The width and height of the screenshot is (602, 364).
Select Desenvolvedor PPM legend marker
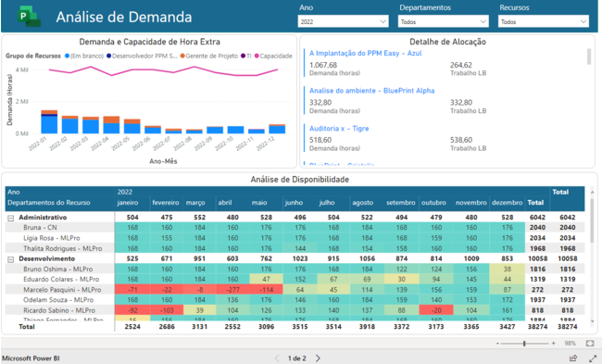(x=108, y=56)
